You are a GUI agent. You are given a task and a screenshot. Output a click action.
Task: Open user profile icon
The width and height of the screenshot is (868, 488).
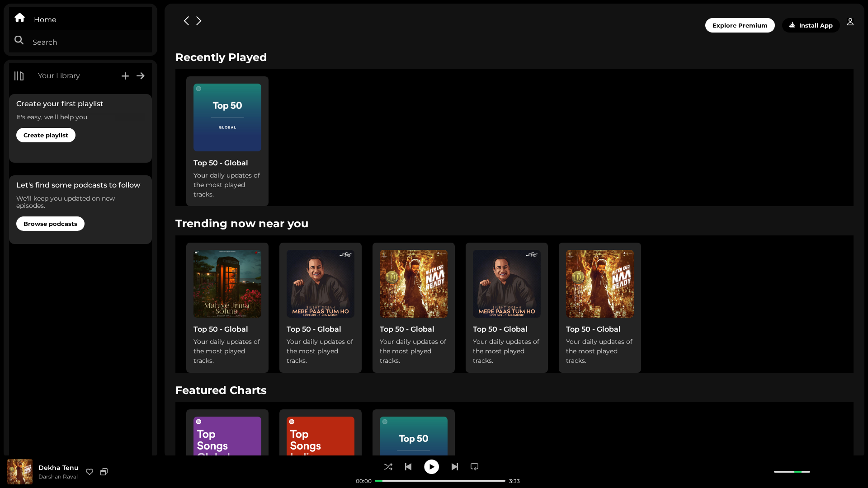[850, 22]
